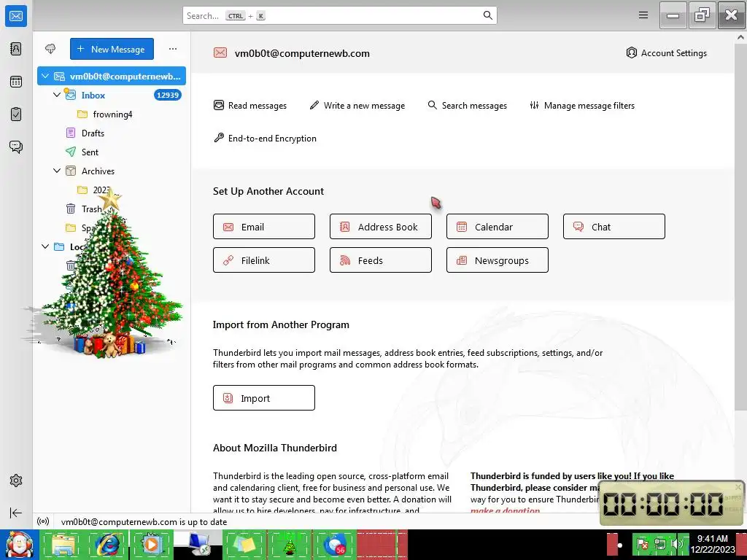This screenshot has width=747, height=560.
Task: Click Write a new message
Action: pos(357,105)
